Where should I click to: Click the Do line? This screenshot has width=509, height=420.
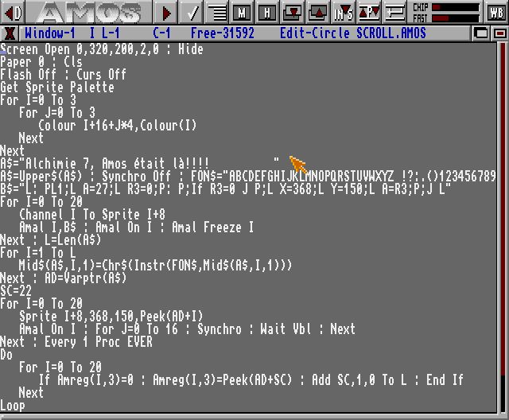[x=6, y=355]
